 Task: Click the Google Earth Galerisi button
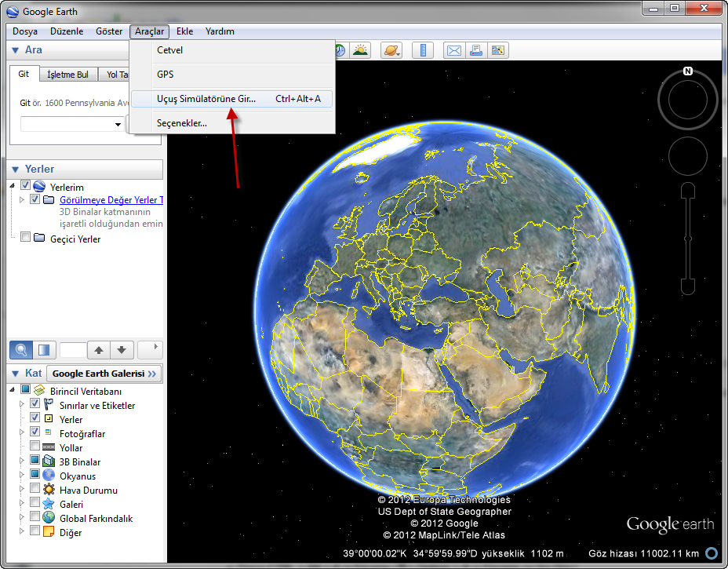coord(104,374)
